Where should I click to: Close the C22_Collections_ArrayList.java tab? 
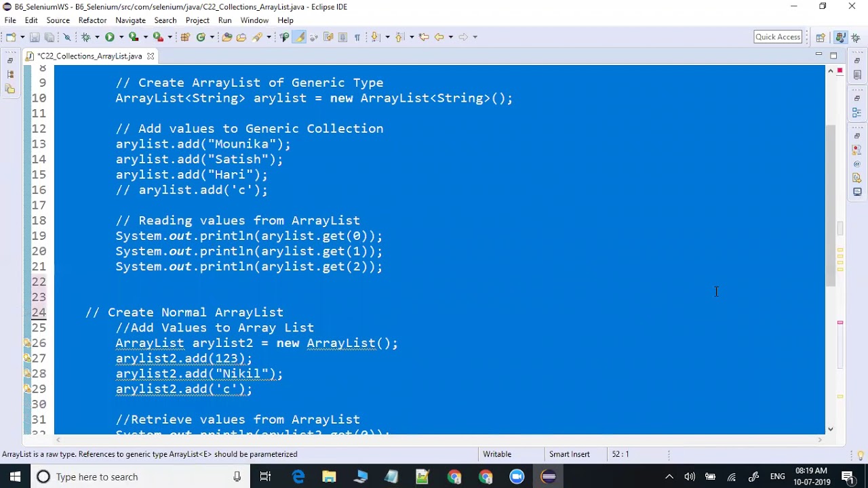(x=151, y=56)
